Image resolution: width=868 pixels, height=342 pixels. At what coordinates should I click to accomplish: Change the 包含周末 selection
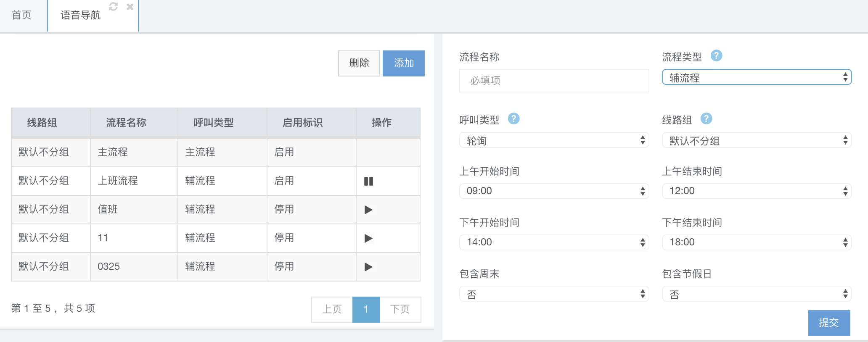pyautogui.click(x=554, y=294)
